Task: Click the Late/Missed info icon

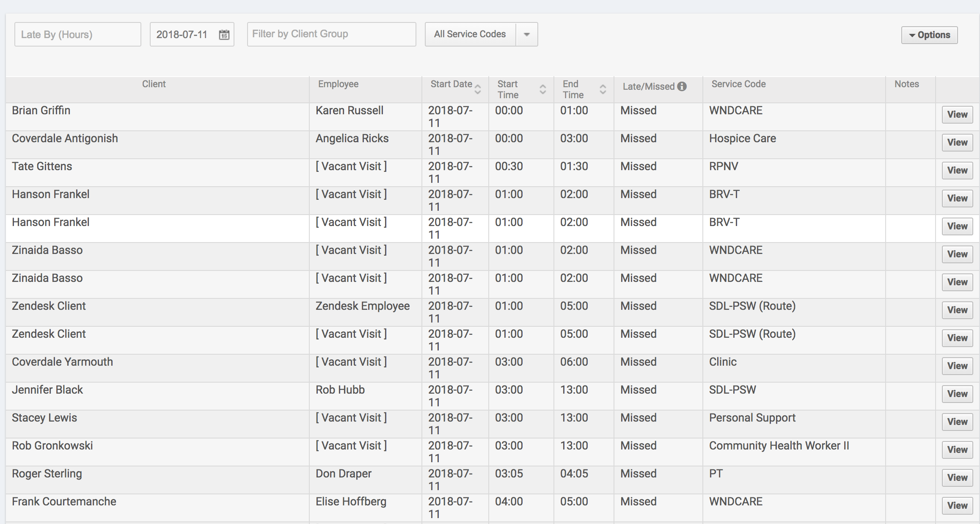Action: click(682, 86)
